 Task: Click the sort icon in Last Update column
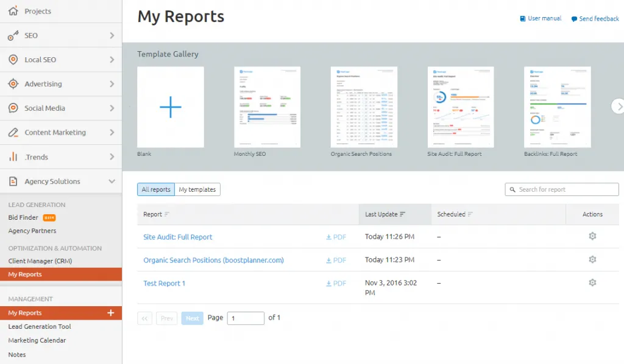click(x=402, y=214)
